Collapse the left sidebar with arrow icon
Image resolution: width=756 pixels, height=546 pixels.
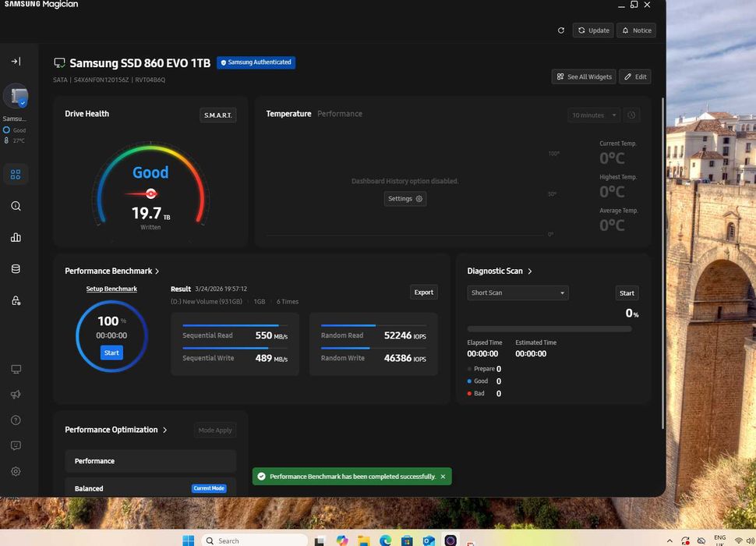pos(16,62)
